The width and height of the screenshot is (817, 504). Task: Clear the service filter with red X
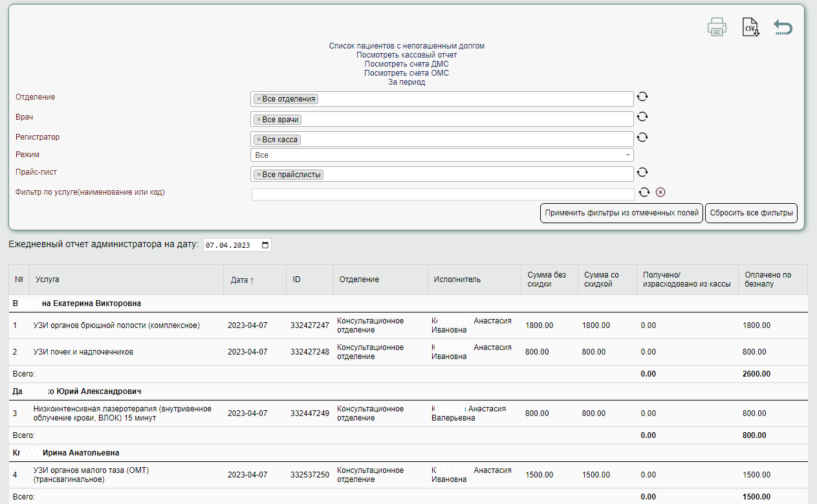[x=660, y=192]
